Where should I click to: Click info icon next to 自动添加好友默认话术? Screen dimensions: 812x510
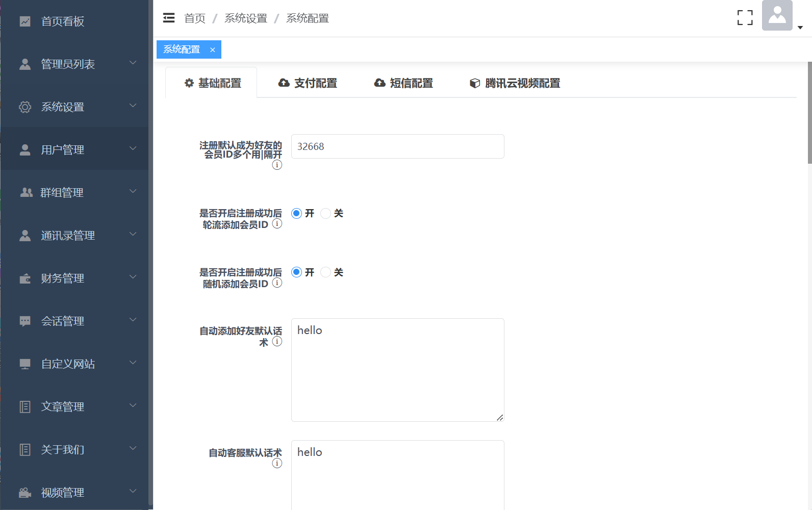277,342
